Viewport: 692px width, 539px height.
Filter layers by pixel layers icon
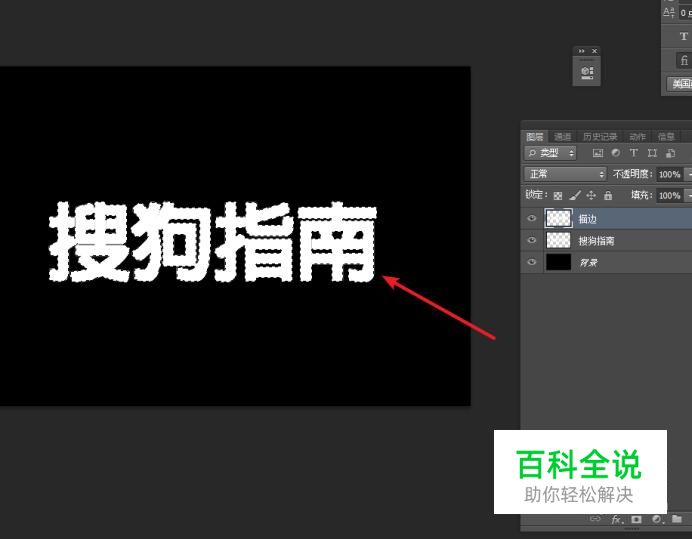598,153
